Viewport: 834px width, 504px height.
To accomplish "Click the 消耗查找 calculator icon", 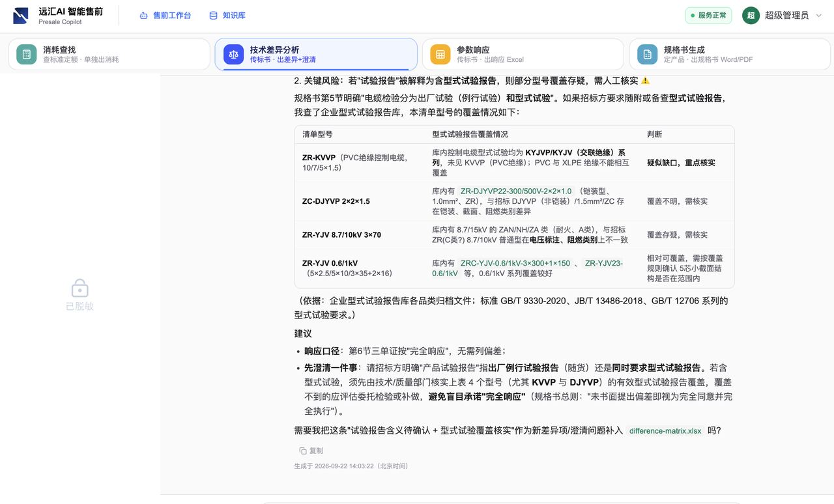I will (27, 55).
